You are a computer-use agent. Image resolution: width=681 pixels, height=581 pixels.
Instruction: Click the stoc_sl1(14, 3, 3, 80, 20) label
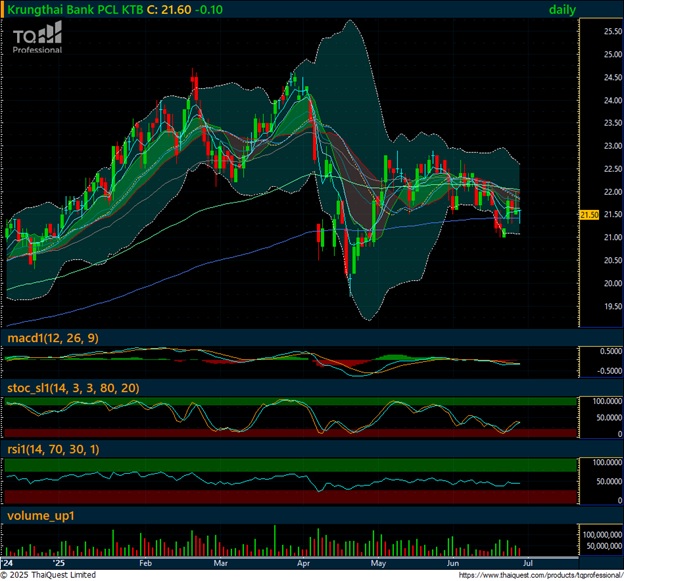click(73, 388)
